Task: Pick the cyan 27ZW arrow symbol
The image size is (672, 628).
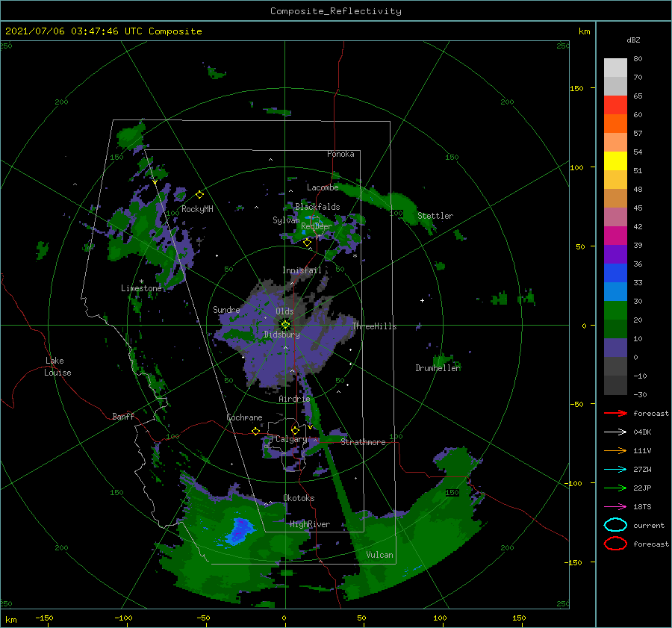Action: point(615,470)
